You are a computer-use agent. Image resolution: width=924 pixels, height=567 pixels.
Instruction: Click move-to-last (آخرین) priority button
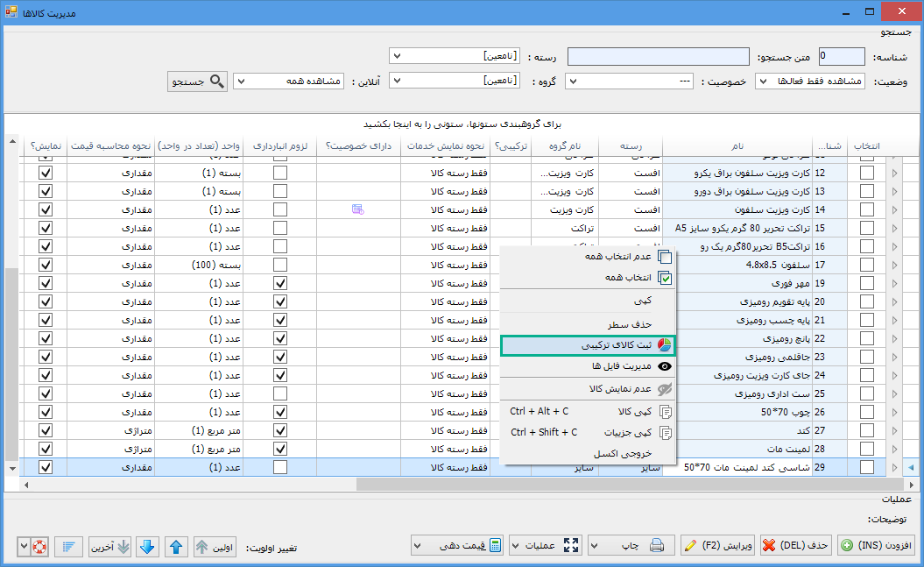pyautogui.click(x=109, y=547)
